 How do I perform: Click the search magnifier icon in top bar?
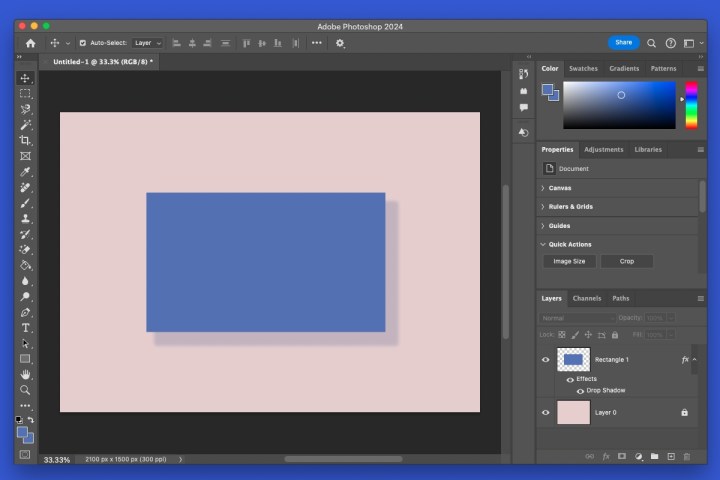652,43
